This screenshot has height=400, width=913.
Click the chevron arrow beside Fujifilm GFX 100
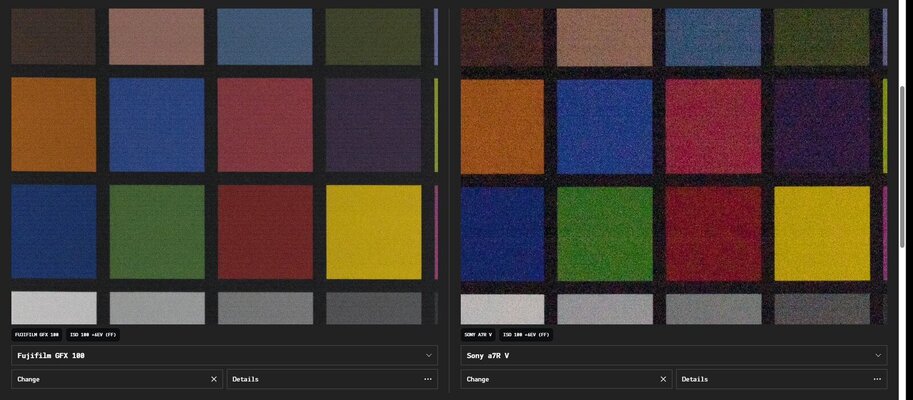coord(429,355)
